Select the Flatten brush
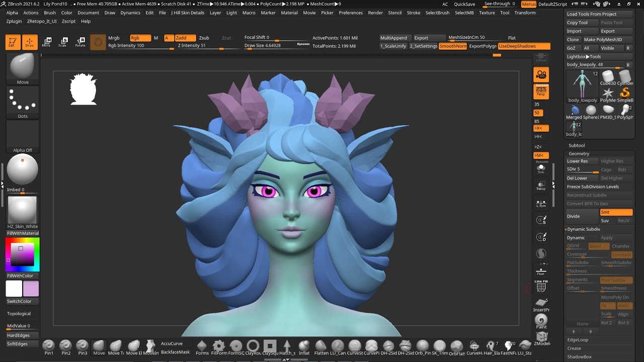The width and height of the screenshot is (644, 362). pyautogui.click(x=321, y=347)
